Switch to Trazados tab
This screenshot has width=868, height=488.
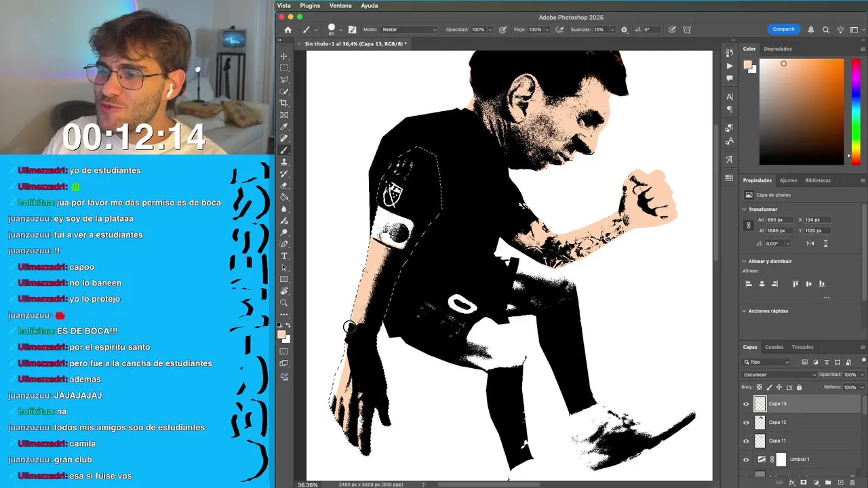click(x=802, y=347)
